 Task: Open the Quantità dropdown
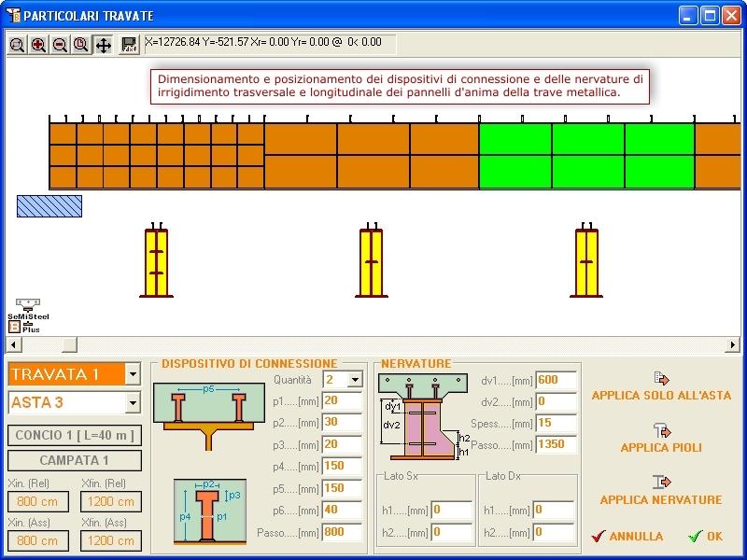(354, 379)
